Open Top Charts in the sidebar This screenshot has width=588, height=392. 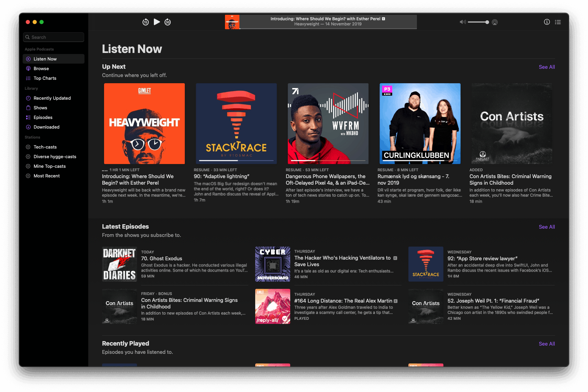[x=54, y=78]
